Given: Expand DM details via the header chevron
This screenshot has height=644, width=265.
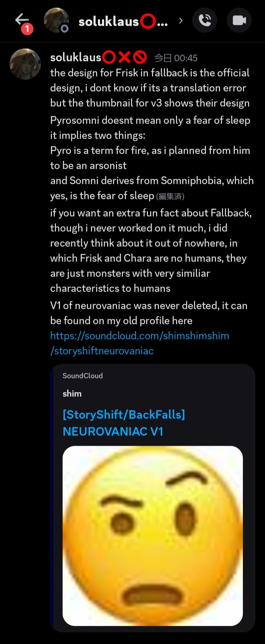Looking at the screenshot, I should (180, 21).
